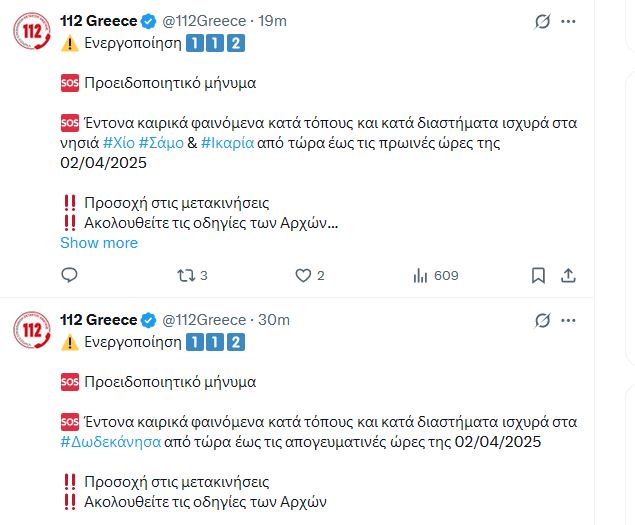
Task: Open more options menu on 19m tweet
Action: (x=569, y=21)
